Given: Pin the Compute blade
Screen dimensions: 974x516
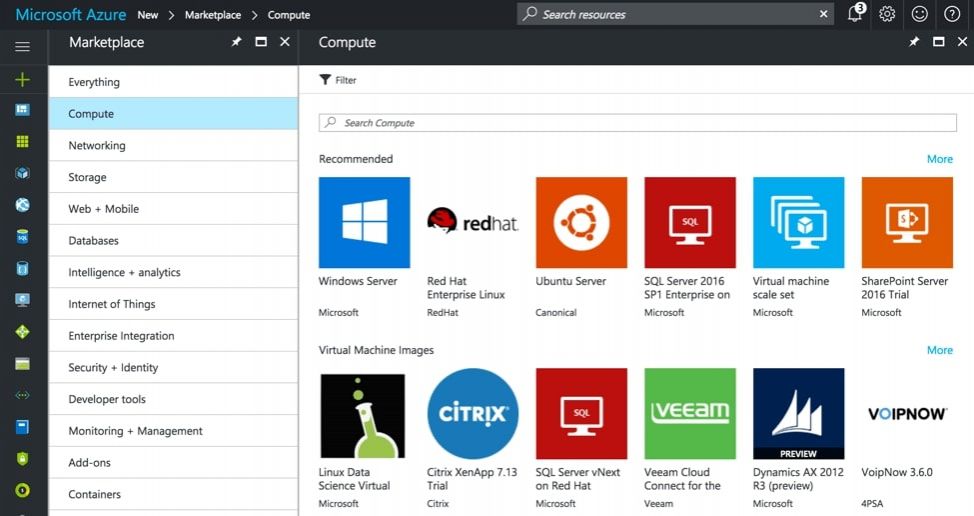Looking at the screenshot, I should 914,42.
